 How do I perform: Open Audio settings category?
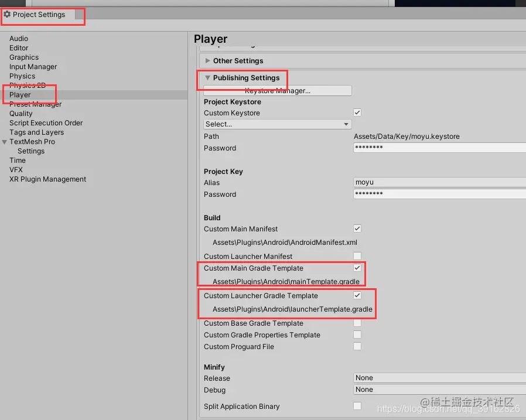pos(18,39)
